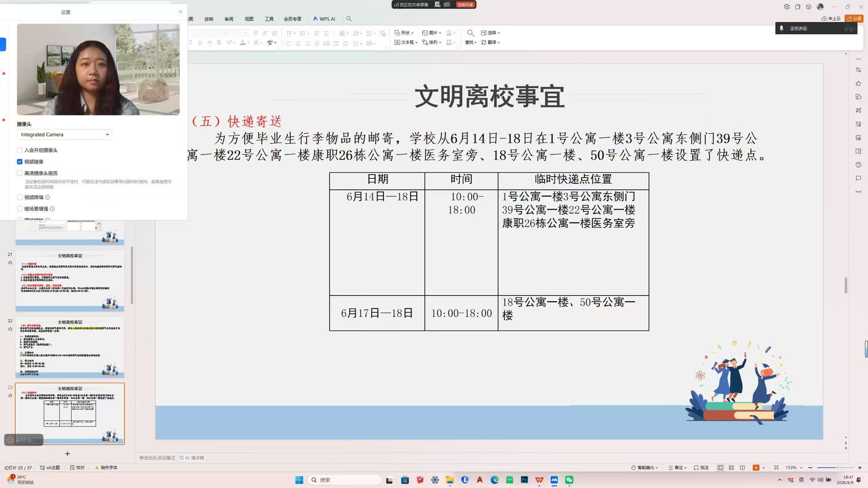This screenshot has width=868, height=488.
Task: Open the Picture (图片) dropdown
Action: (432, 33)
